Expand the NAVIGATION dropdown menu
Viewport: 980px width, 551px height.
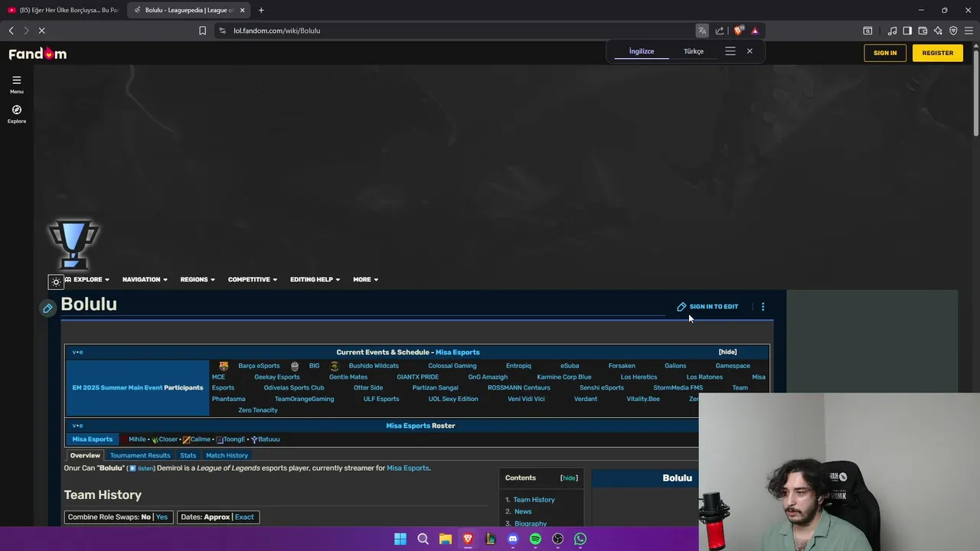(145, 279)
